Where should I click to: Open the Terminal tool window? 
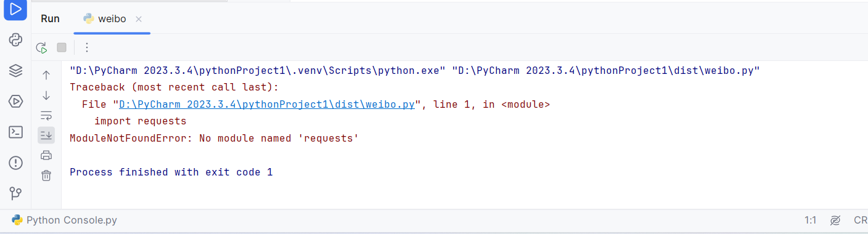click(15, 132)
